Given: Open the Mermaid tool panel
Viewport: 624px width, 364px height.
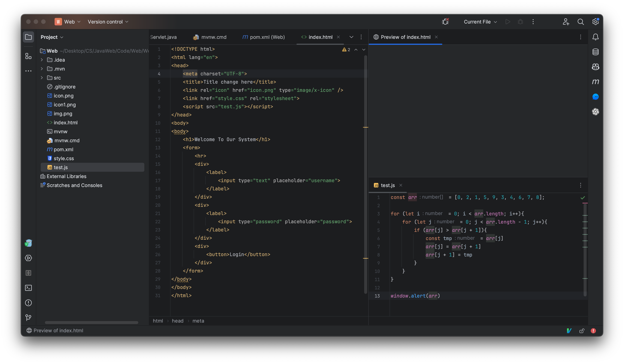Looking at the screenshot, I should click(x=596, y=82).
